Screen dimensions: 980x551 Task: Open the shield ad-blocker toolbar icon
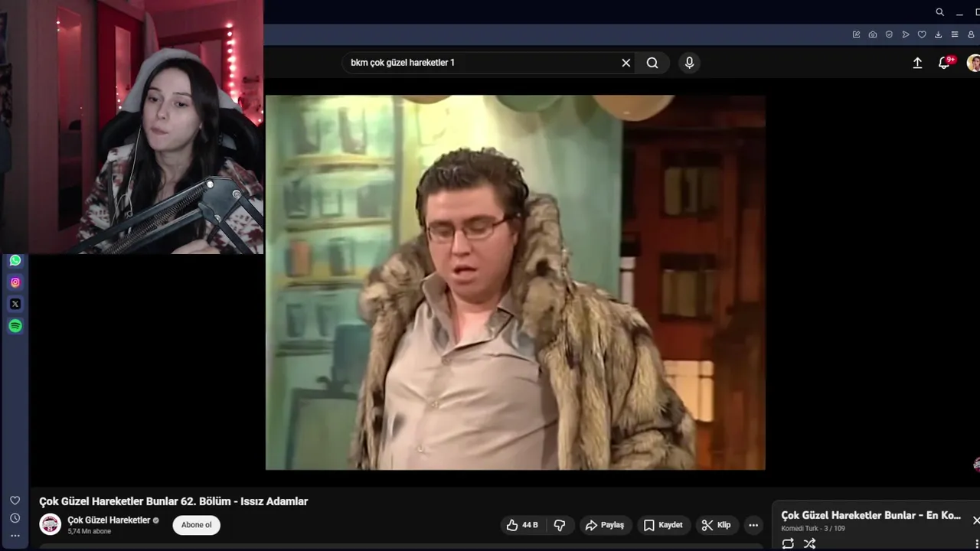(889, 34)
